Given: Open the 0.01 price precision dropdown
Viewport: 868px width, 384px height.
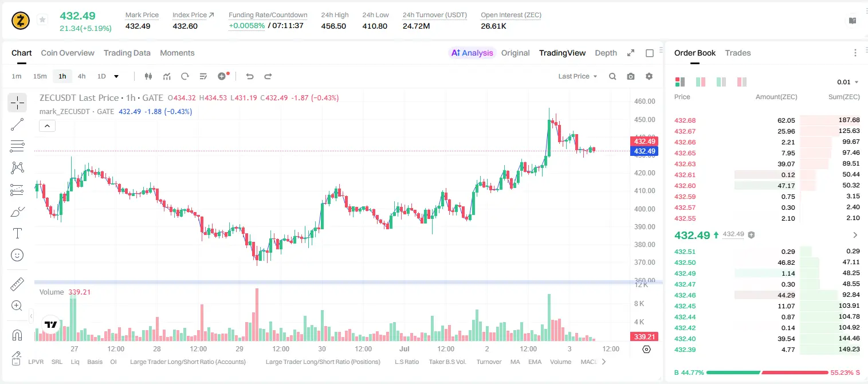Looking at the screenshot, I should pyautogui.click(x=848, y=82).
